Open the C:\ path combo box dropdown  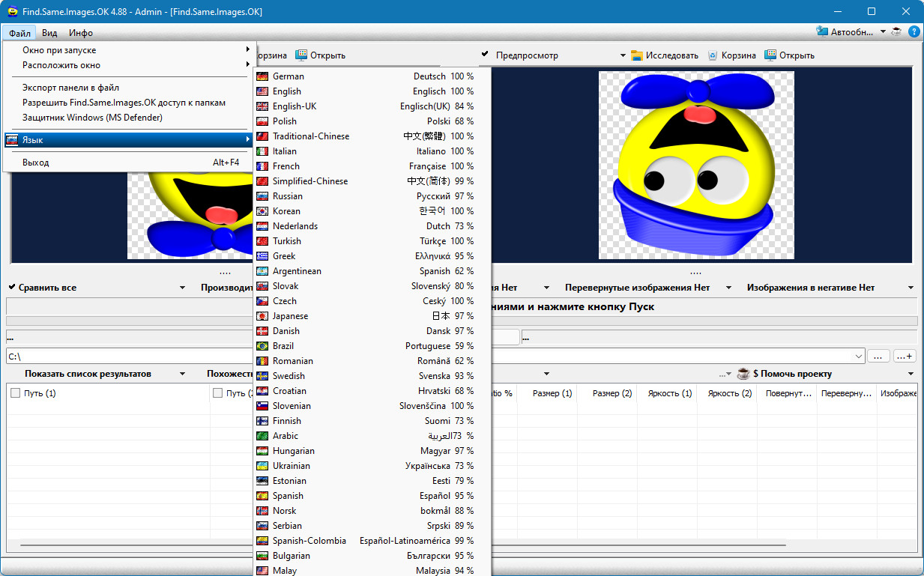(x=858, y=357)
